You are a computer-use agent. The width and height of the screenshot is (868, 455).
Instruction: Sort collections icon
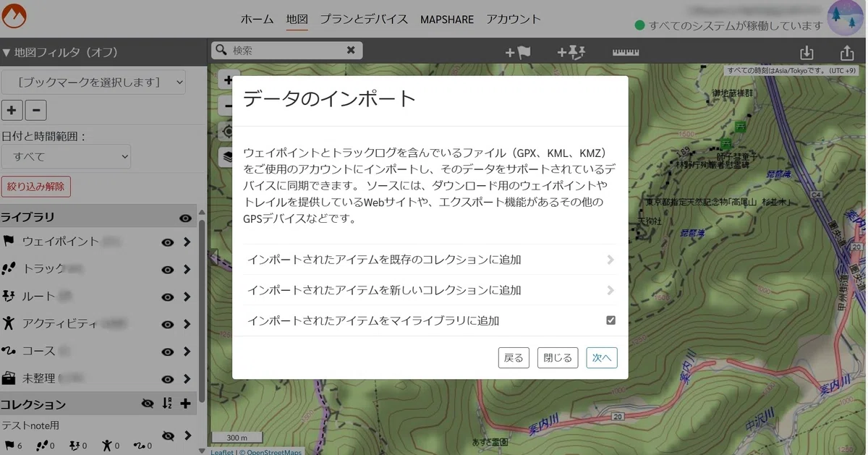click(x=167, y=404)
